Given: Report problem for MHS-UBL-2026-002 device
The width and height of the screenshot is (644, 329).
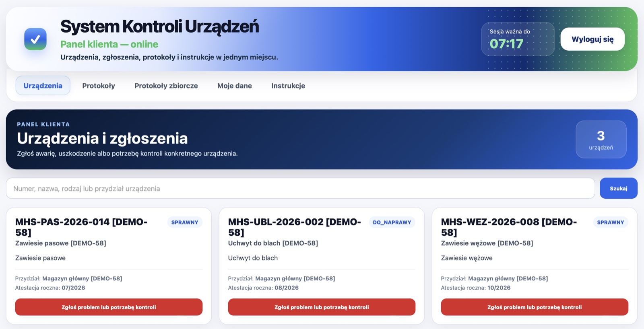Looking at the screenshot, I should (x=322, y=307).
